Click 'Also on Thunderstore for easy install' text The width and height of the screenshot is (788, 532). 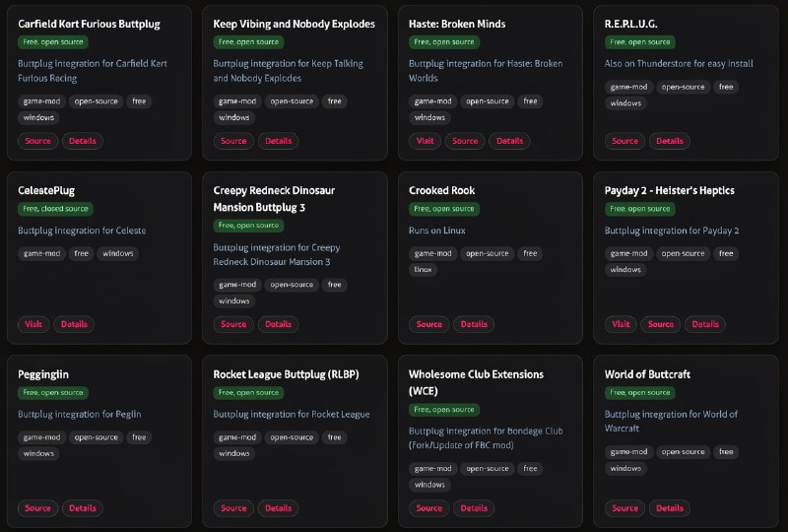679,63
